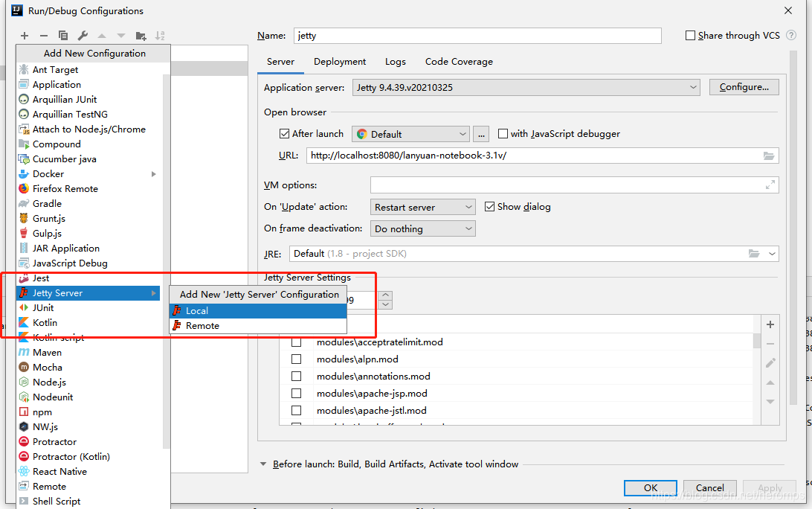Click the OK button
Image resolution: width=812 pixels, height=509 pixels.
[x=651, y=487]
